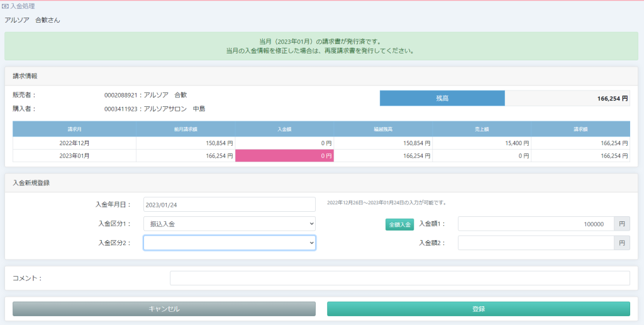
Task: Click into the コメント text field
Action: [x=399, y=278]
